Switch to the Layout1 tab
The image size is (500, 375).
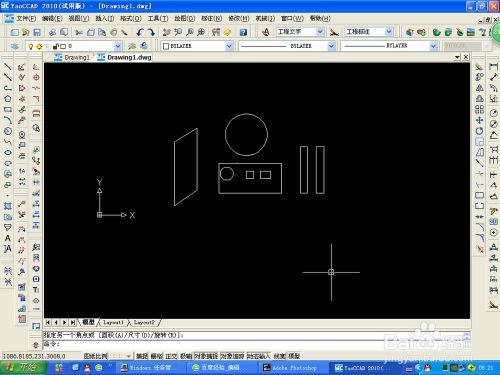tap(113, 322)
